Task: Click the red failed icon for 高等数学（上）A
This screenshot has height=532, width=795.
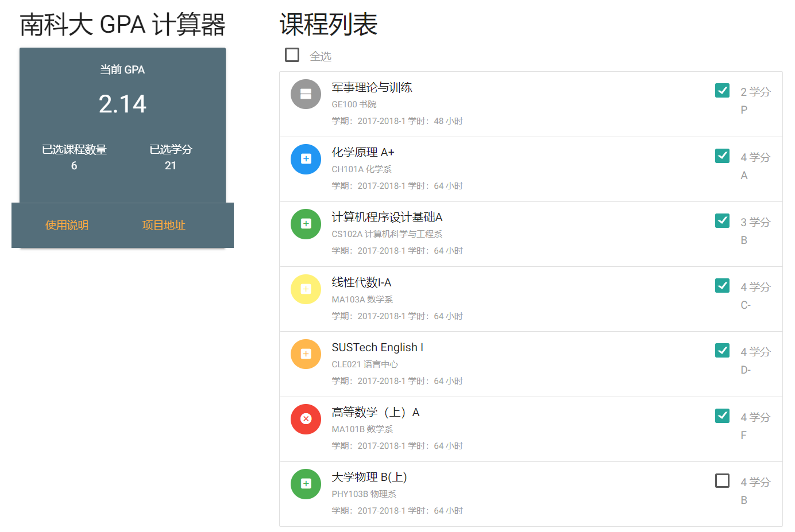Action: (306, 419)
